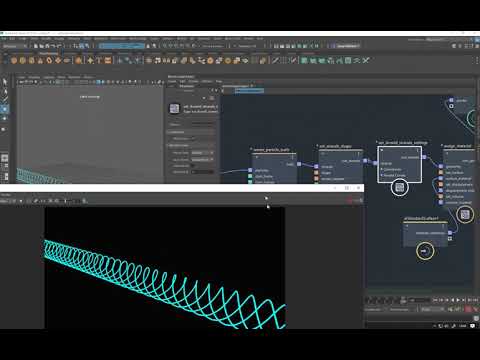Click the yellow-circled icon under assign_material node
480x360 pixels.
465,214
